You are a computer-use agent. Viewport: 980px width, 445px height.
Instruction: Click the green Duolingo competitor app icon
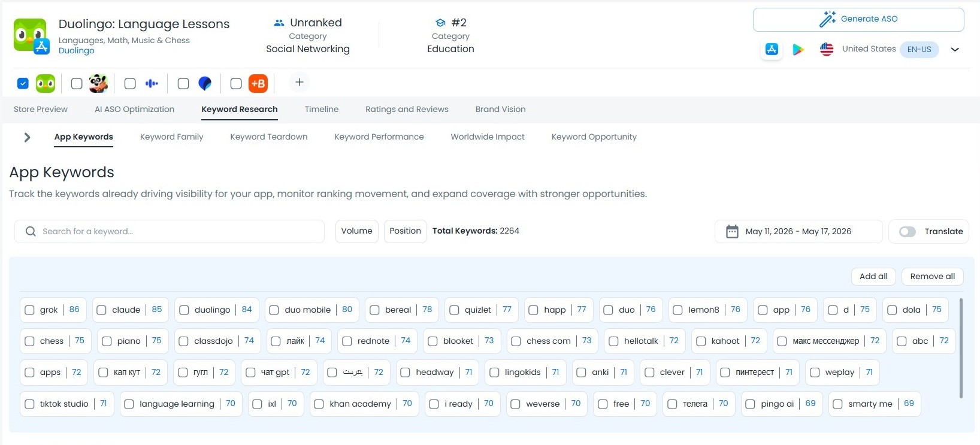click(x=46, y=83)
